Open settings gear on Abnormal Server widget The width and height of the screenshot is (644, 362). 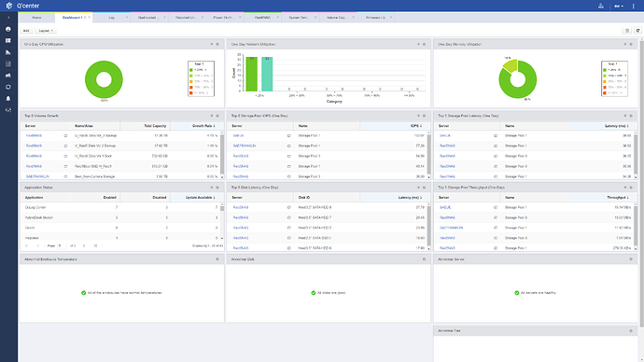(x=631, y=259)
